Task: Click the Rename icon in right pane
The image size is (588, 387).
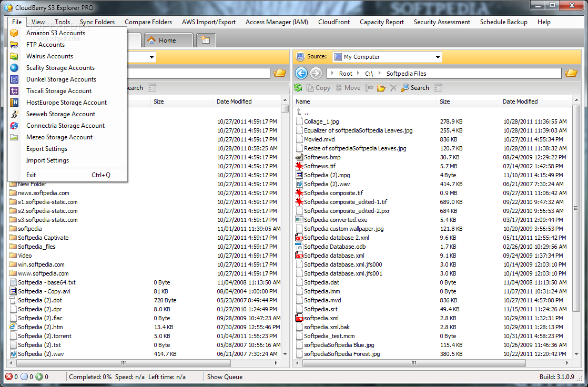Action: pyautogui.click(x=370, y=88)
